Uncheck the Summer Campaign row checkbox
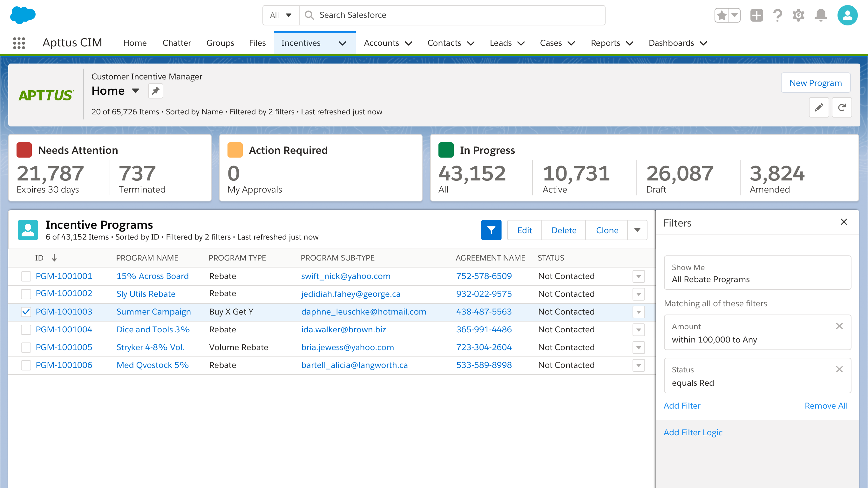Viewport: 868px width, 488px height. tap(26, 312)
